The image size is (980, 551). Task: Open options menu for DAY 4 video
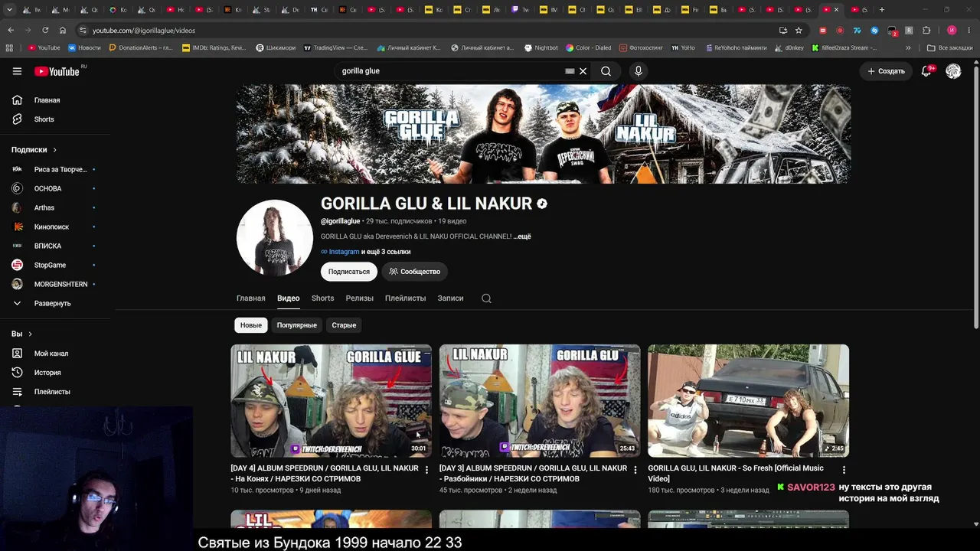tap(426, 470)
